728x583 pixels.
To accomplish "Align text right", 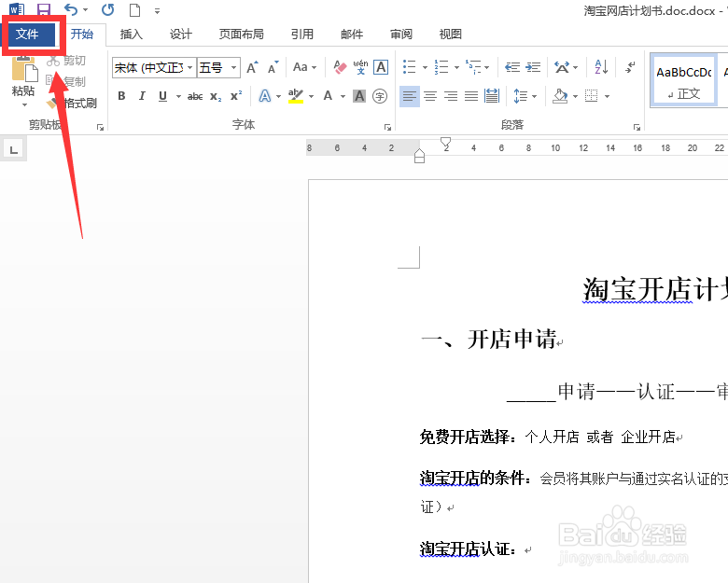I will point(451,96).
